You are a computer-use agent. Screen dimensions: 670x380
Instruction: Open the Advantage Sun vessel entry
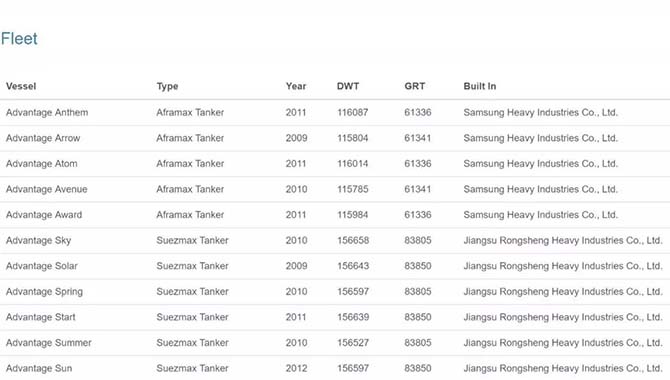39,368
